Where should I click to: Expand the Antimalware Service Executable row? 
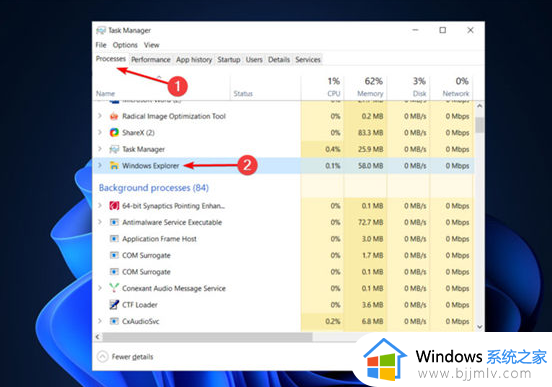[x=100, y=222]
